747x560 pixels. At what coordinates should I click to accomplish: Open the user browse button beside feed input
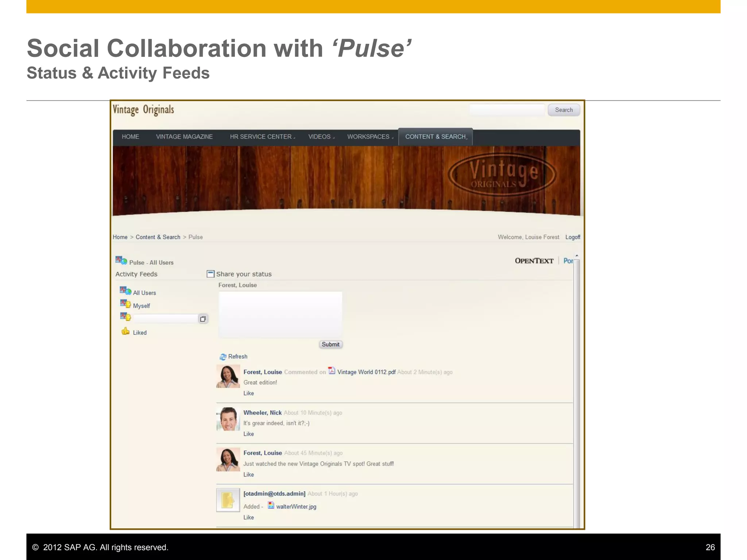coord(203,319)
